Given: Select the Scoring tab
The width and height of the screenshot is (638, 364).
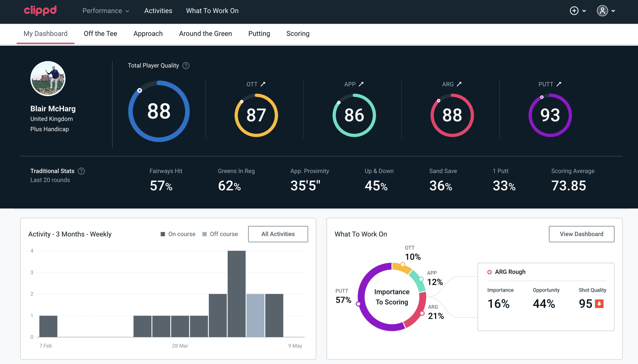Looking at the screenshot, I should pos(298,33).
